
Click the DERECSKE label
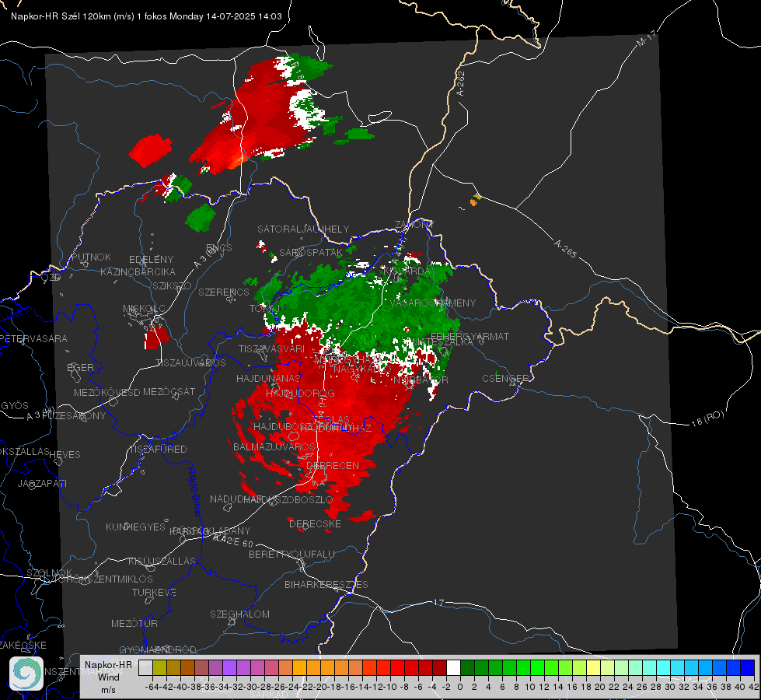coord(315,523)
